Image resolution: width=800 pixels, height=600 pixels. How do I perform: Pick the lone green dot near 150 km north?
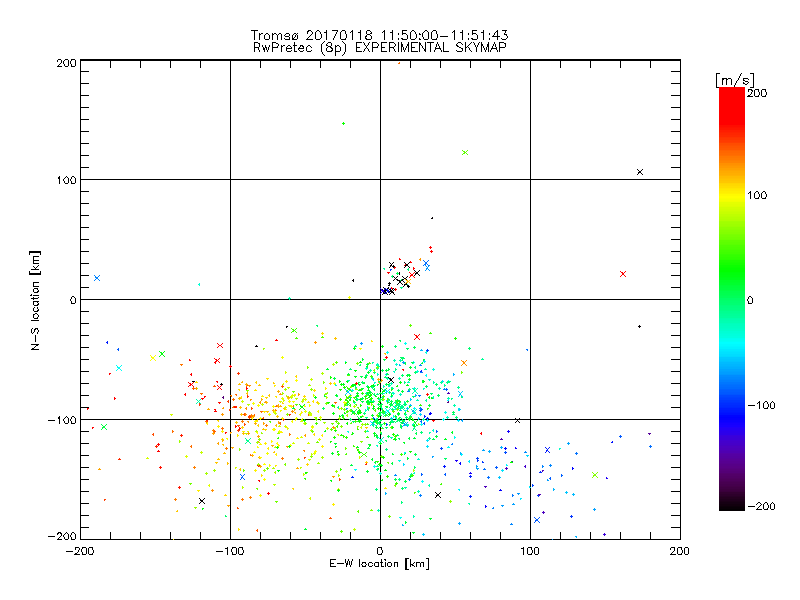coord(343,123)
